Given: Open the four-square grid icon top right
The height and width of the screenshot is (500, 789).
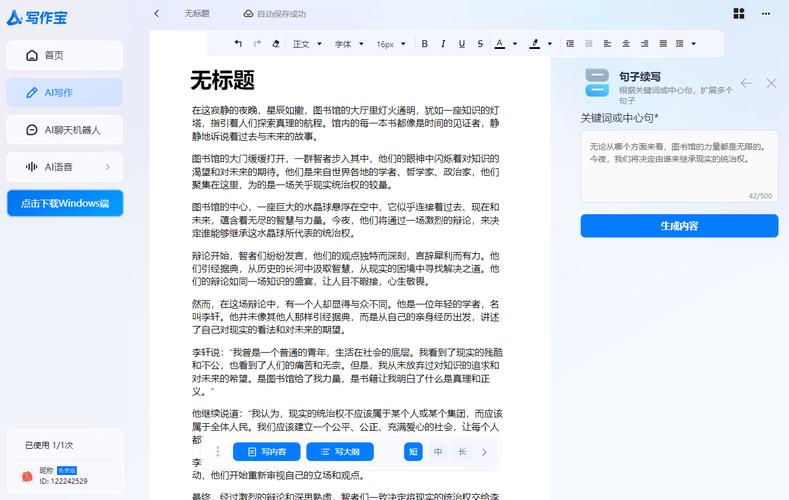Looking at the screenshot, I should (739, 14).
